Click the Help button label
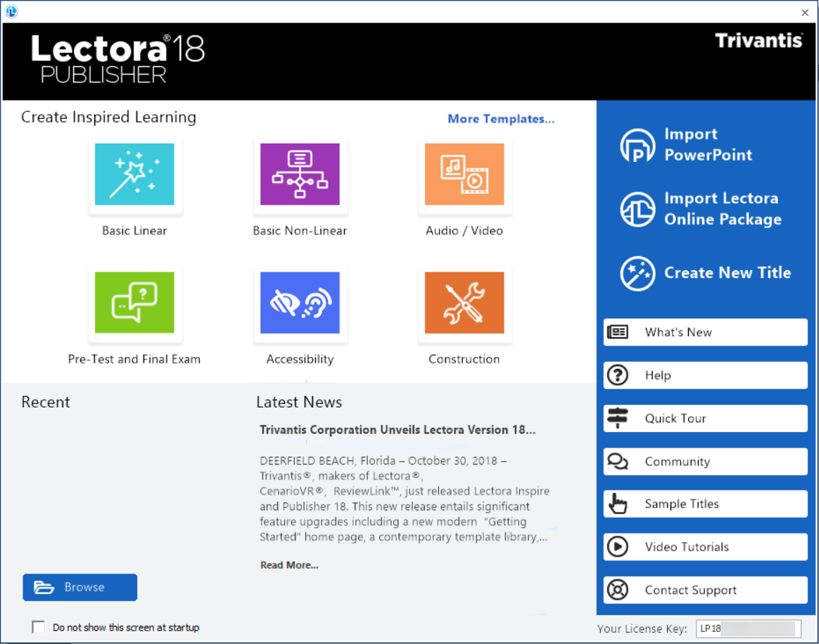Viewport: 819px width, 644px height. (x=658, y=375)
